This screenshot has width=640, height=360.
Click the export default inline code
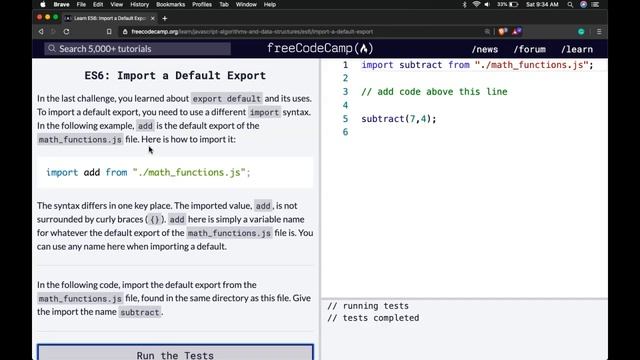(227, 99)
